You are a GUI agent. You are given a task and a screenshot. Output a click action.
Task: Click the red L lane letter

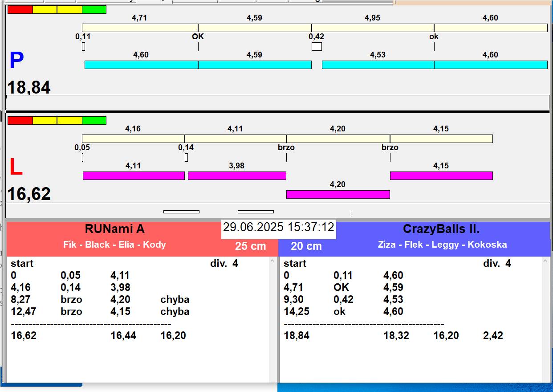(16, 167)
